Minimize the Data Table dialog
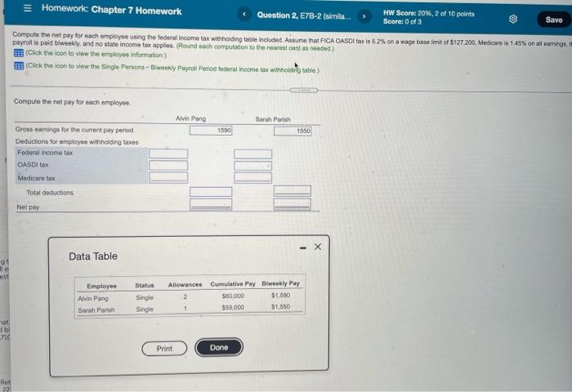This screenshot has height=392, width=572. 303,248
